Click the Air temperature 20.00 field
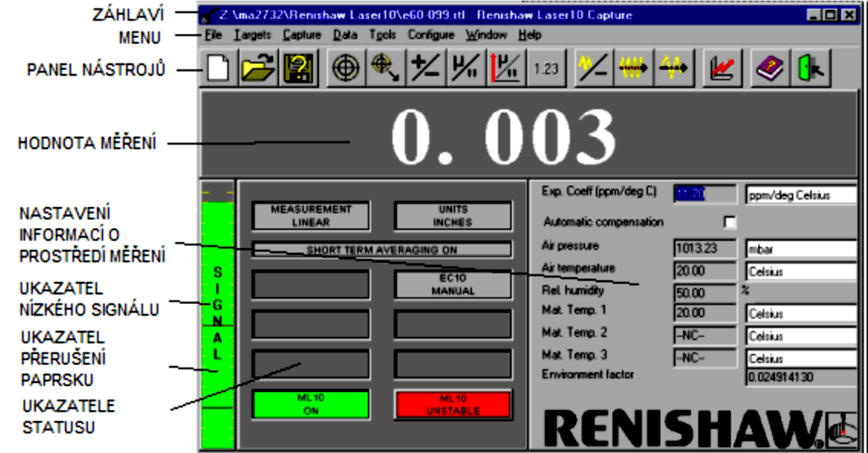Screen dimensions: 868x453 tap(705, 271)
